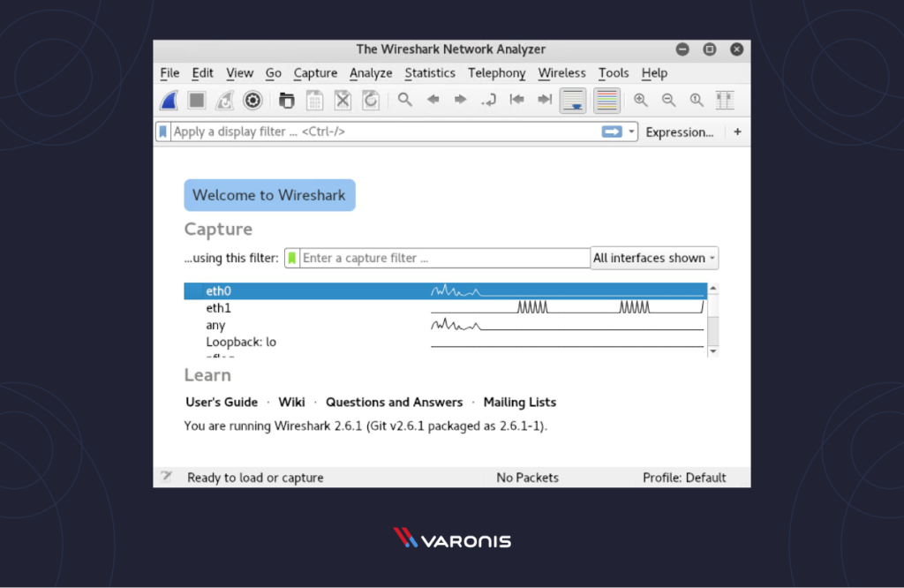The height and width of the screenshot is (588, 904).
Task: Toggle packet list colorization
Action: pos(606,100)
